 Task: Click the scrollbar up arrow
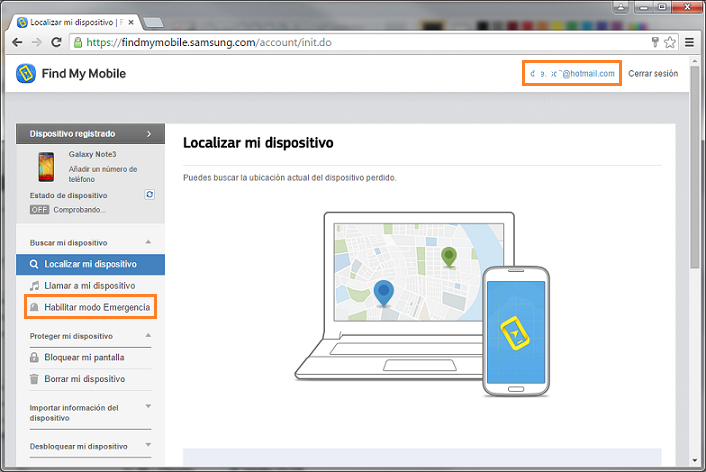pos(695,60)
